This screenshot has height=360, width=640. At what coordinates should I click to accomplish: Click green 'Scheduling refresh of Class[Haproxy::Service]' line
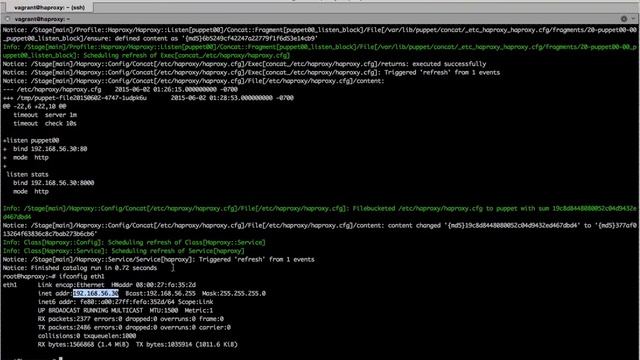coord(134,242)
